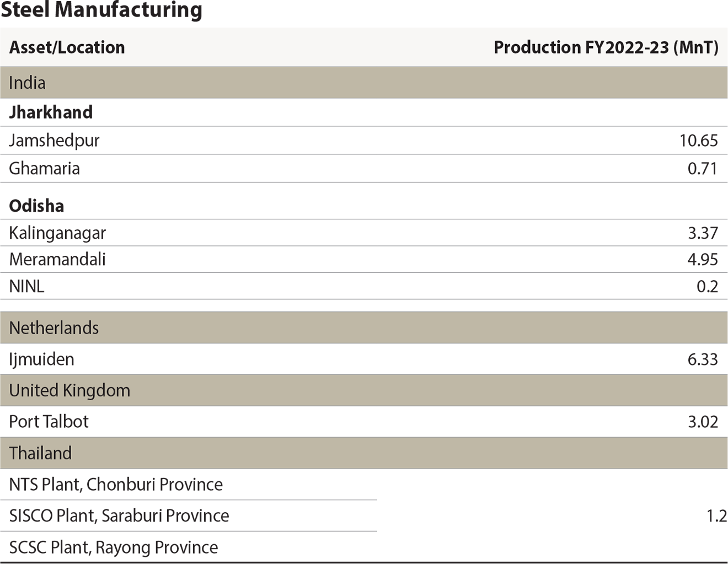Click the 'India' section row
728x564 pixels.
coord(364,83)
